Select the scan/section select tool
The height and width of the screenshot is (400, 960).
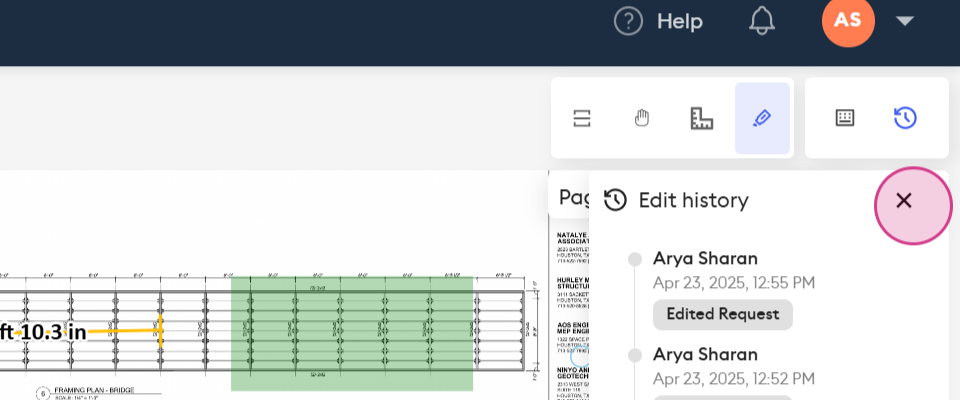[582, 118]
